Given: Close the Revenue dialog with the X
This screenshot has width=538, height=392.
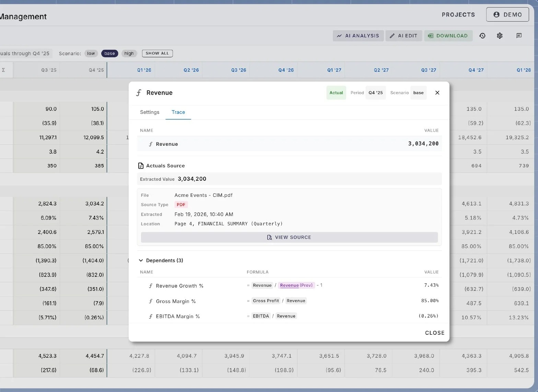Looking at the screenshot, I should point(437,93).
